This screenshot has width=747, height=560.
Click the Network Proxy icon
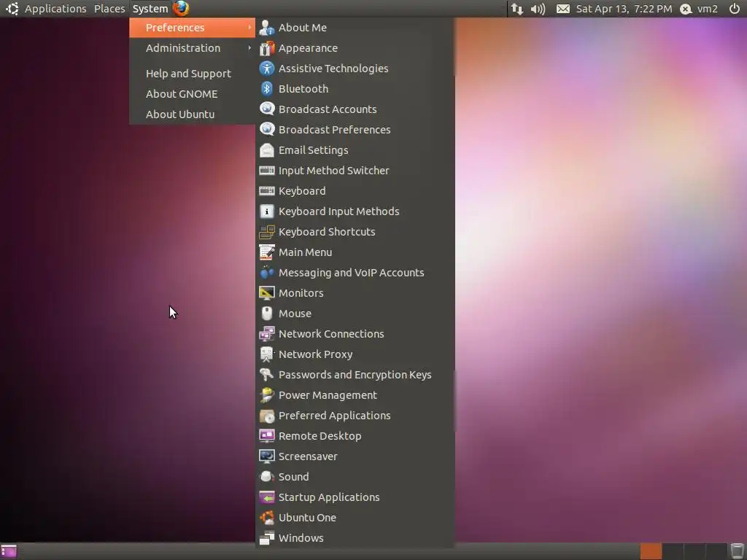267,354
